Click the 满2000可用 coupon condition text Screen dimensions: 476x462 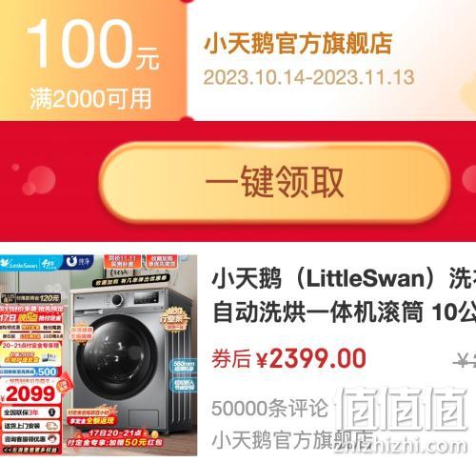(90, 99)
